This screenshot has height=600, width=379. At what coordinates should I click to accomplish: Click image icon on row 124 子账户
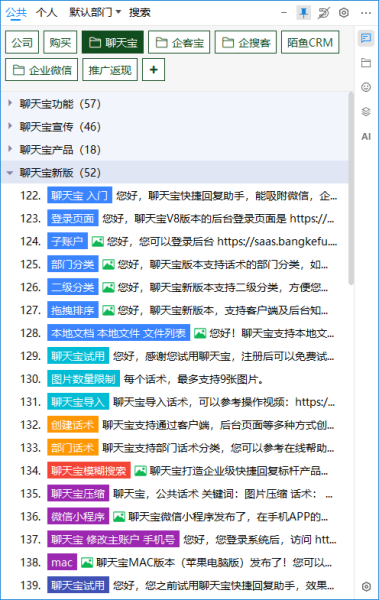coord(98,241)
